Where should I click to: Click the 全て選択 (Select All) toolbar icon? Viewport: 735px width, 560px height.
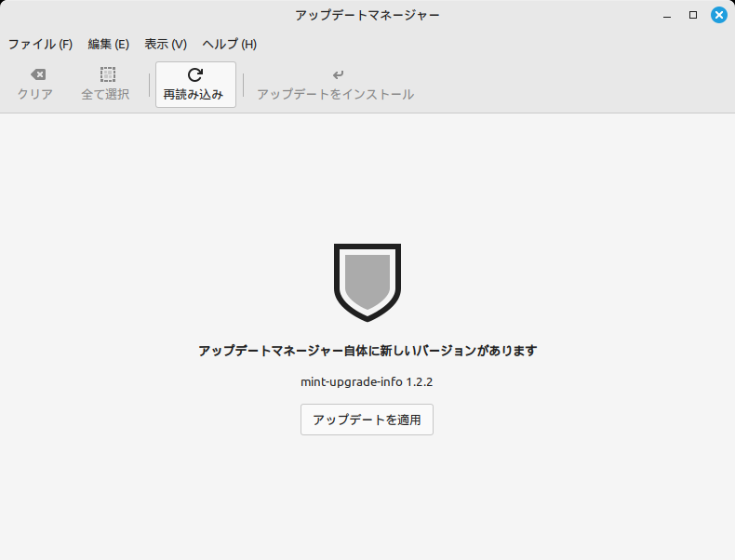[x=107, y=74]
